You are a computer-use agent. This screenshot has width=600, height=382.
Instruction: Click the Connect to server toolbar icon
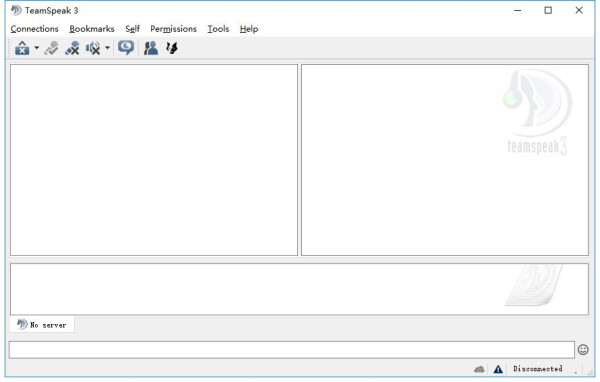tap(22, 48)
